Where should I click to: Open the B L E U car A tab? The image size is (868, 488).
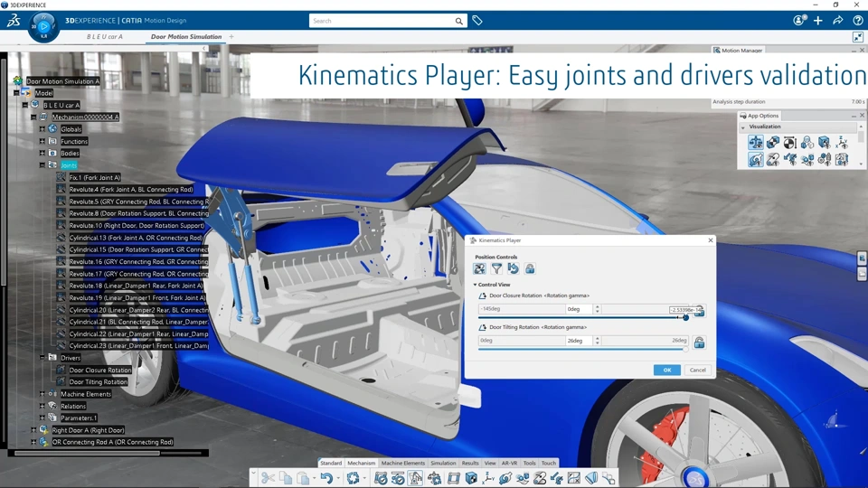click(x=105, y=36)
